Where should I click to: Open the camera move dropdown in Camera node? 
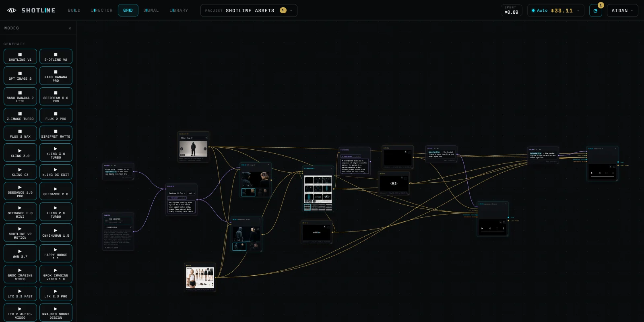click(118, 227)
